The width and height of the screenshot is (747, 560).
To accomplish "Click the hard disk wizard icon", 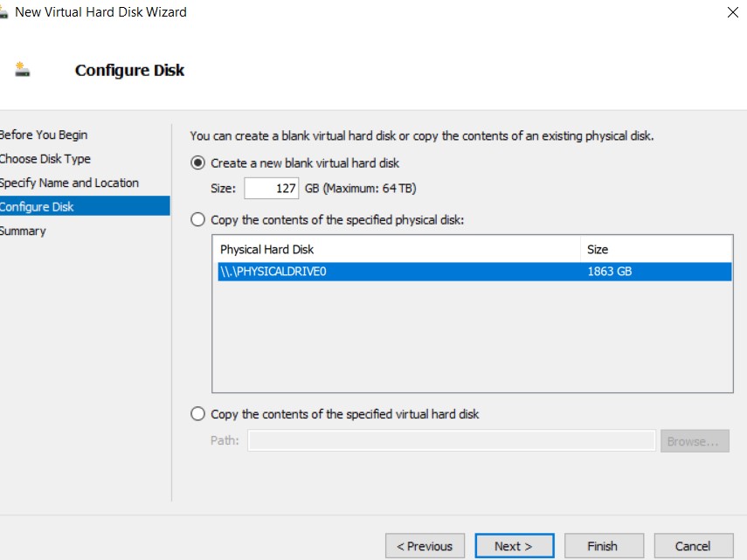I will [x=21, y=66].
